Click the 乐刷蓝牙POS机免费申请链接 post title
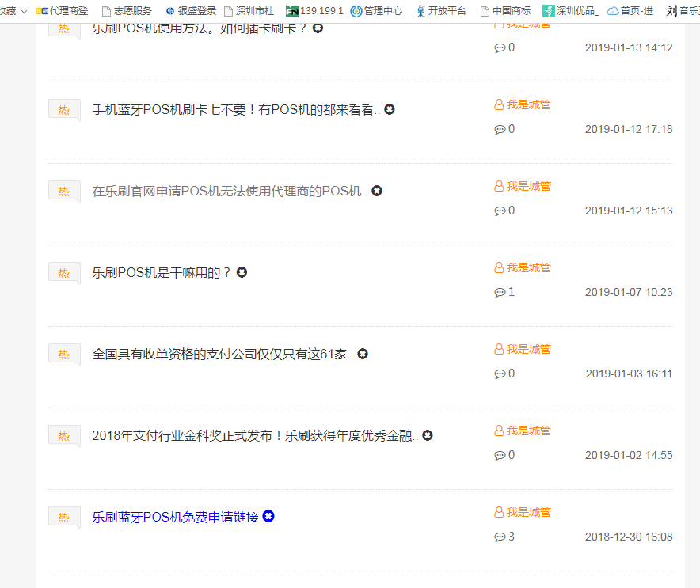The width and height of the screenshot is (700, 588). click(175, 518)
